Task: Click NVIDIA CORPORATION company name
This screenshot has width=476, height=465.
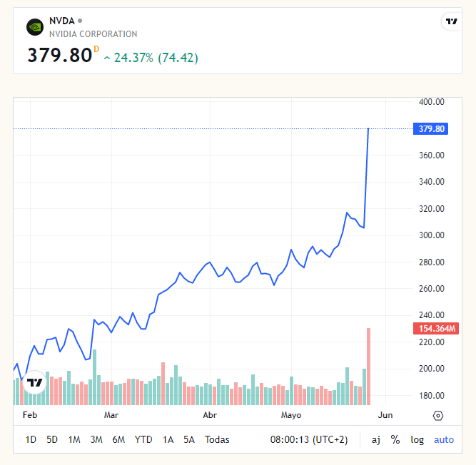Action: 93,34
